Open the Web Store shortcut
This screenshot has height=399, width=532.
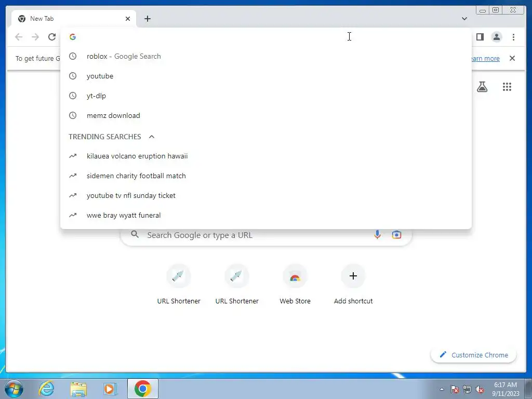(295, 284)
